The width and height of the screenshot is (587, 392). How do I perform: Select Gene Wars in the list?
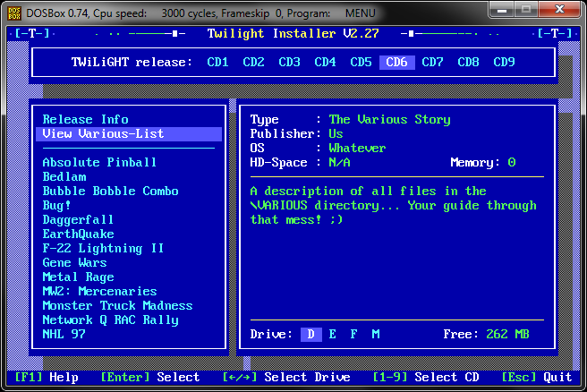[74, 262]
